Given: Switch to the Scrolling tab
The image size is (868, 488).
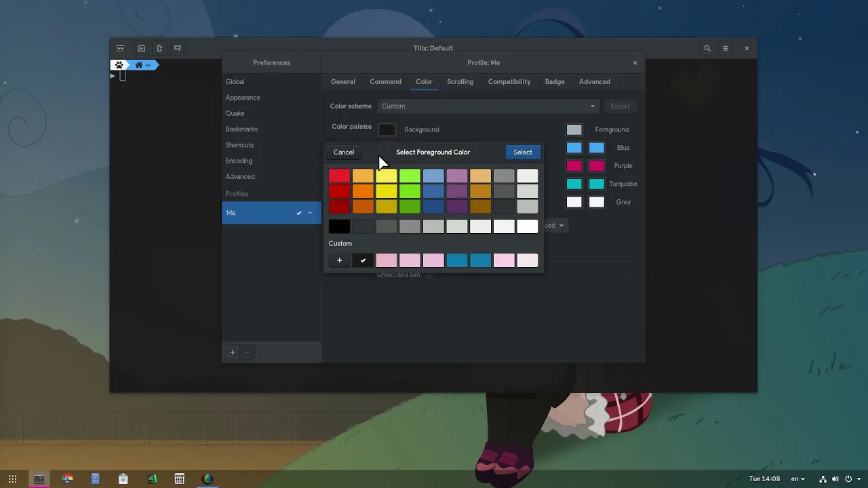Looking at the screenshot, I should pos(460,81).
